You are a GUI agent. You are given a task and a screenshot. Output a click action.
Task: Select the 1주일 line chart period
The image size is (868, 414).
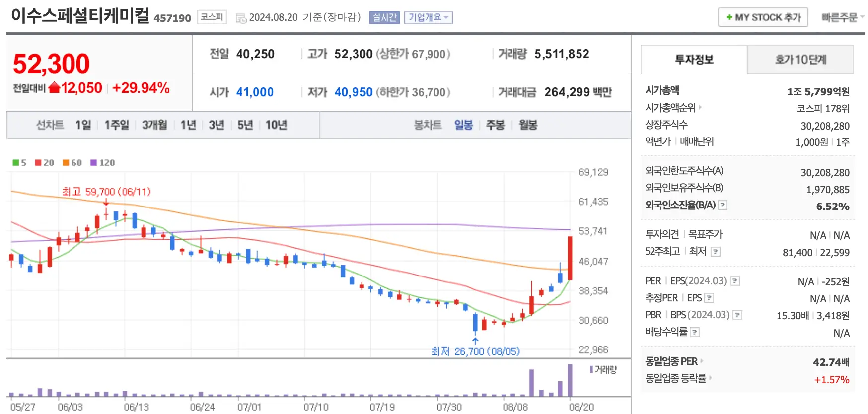point(116,125)
